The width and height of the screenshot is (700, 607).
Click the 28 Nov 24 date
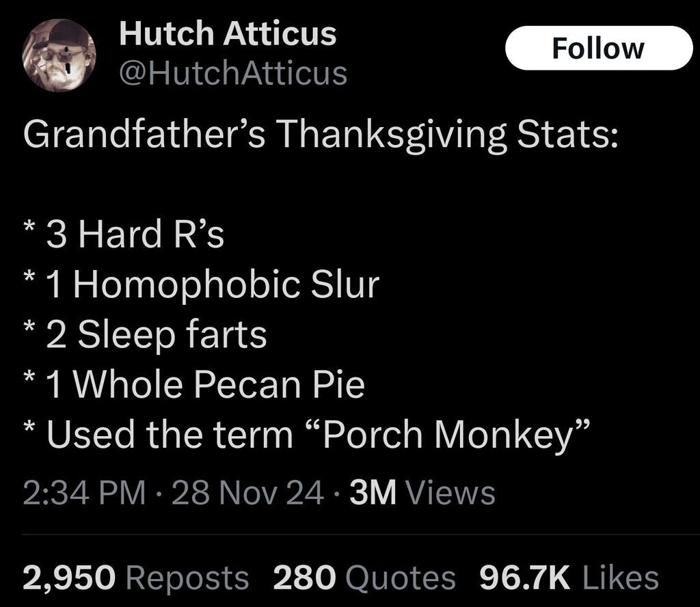click(x=248, y=492)
